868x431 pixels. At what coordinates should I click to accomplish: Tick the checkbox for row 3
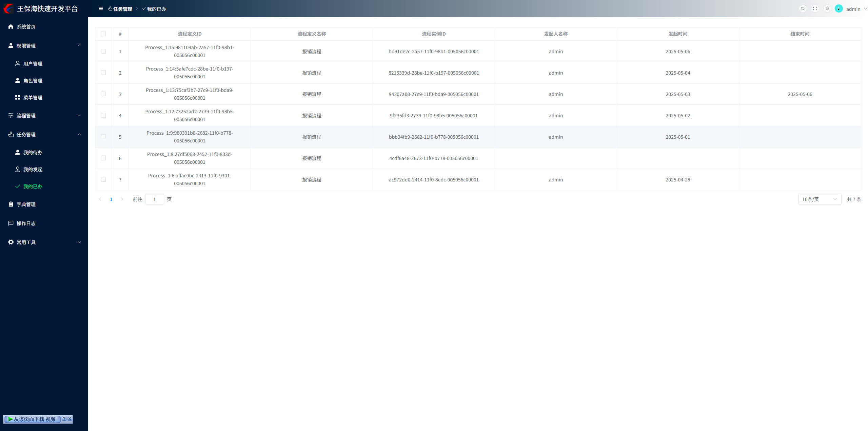(103, 94)
